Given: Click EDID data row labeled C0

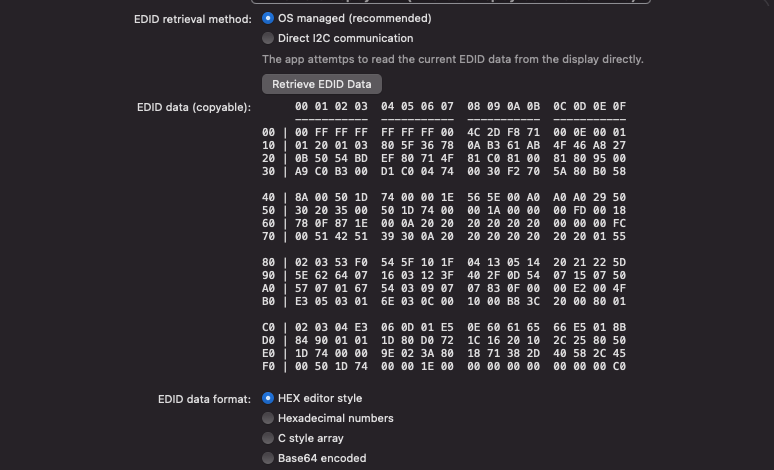Looking at the screenshot, I should tap(444, 328).
